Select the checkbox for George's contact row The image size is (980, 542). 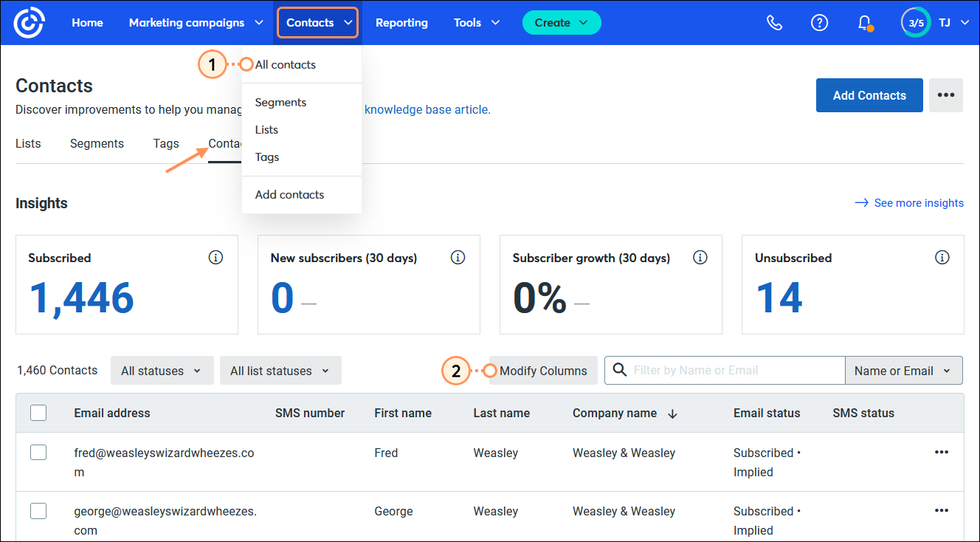coord(38,511)
